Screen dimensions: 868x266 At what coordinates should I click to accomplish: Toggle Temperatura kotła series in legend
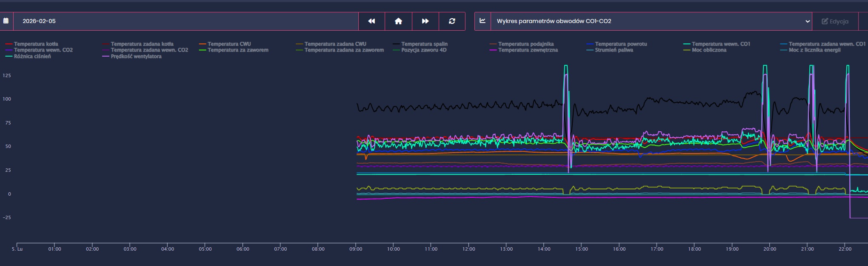coord(36,44)
